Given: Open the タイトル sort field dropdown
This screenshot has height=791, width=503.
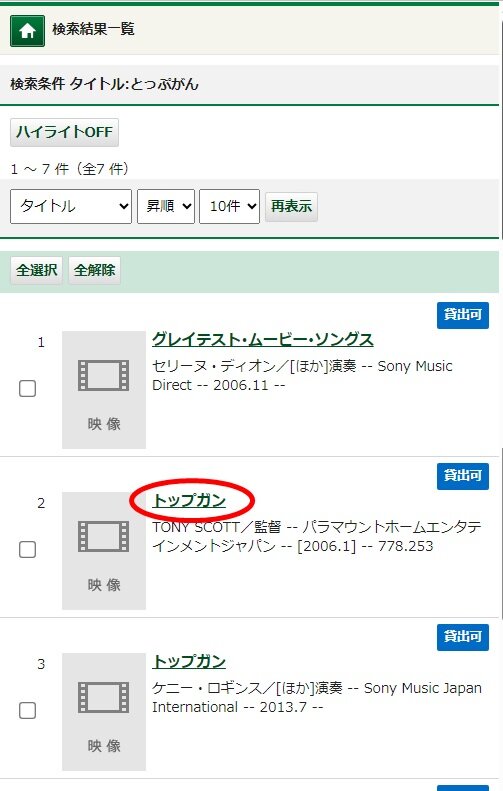Looking at the screenshot, I should click(71, 206).
